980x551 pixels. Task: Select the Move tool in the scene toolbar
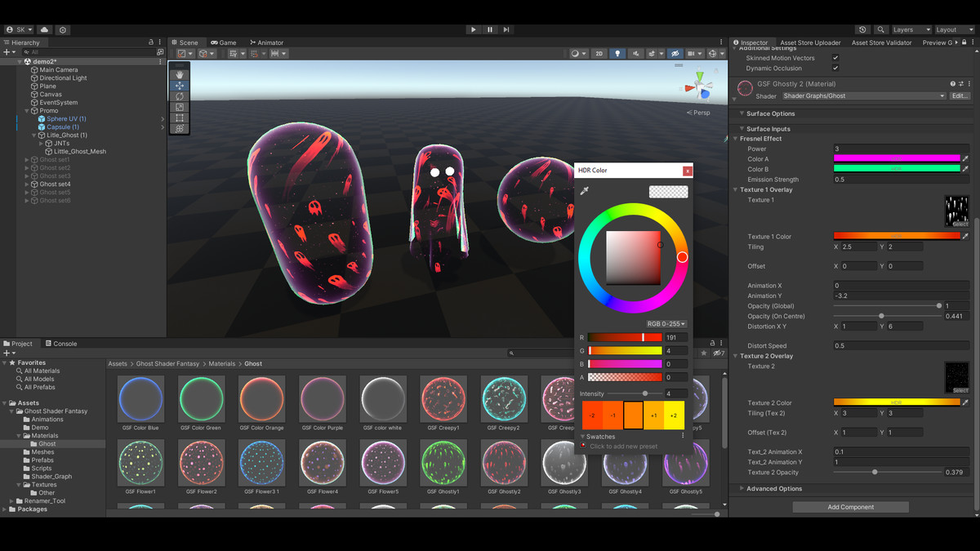click(180, 85)
